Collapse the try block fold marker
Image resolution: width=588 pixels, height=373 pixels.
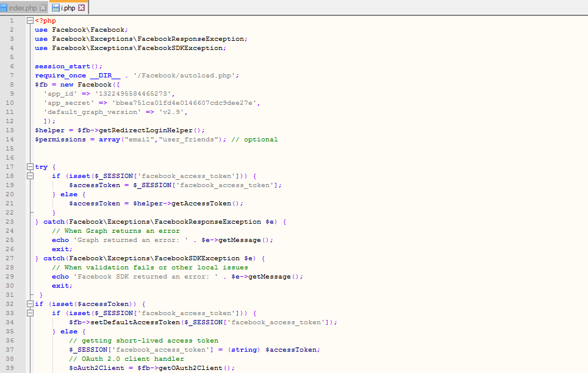pos(30,167)
